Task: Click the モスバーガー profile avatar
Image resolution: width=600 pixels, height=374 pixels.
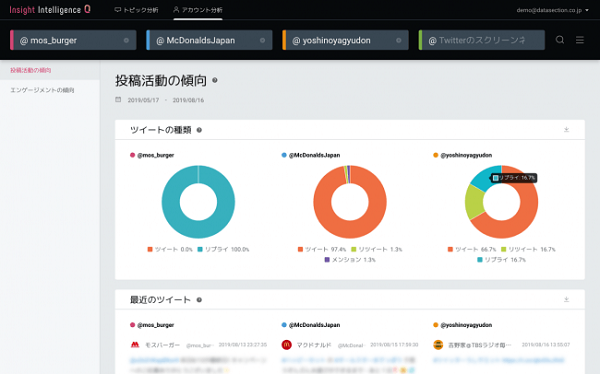Action: point(135,345)
